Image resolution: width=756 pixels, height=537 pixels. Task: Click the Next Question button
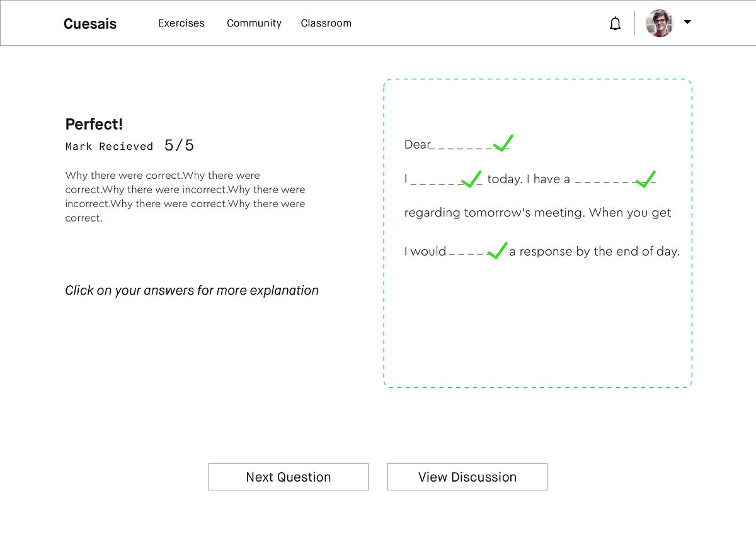pos(288,477)
